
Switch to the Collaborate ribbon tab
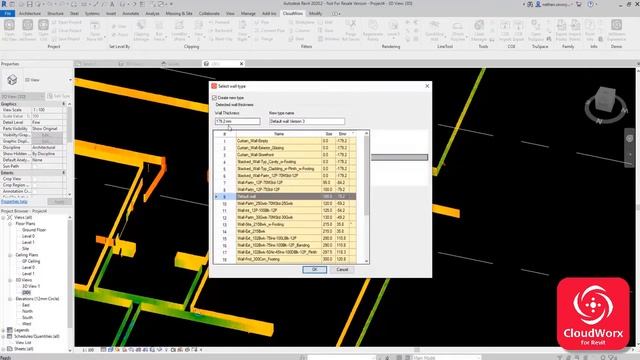[209, 13]
